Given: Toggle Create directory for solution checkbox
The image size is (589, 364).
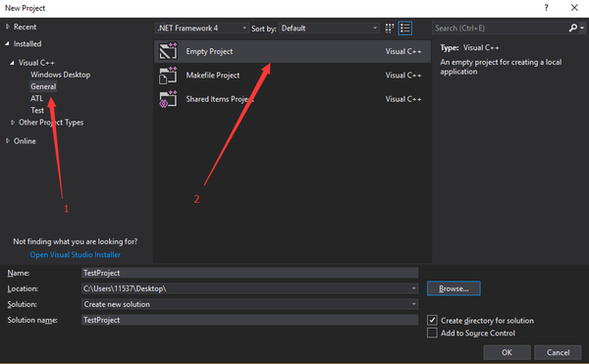Looking at the screenshot, I should point(432,320).
